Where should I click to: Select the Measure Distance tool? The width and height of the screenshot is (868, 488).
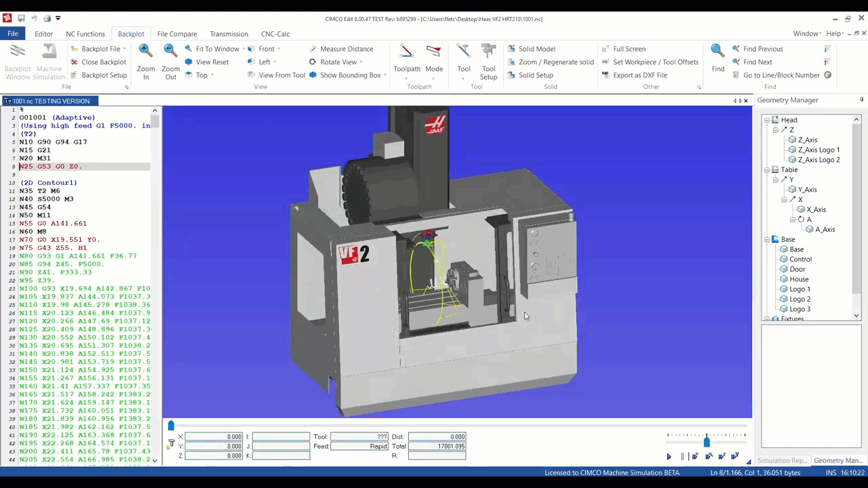(341, 49)
